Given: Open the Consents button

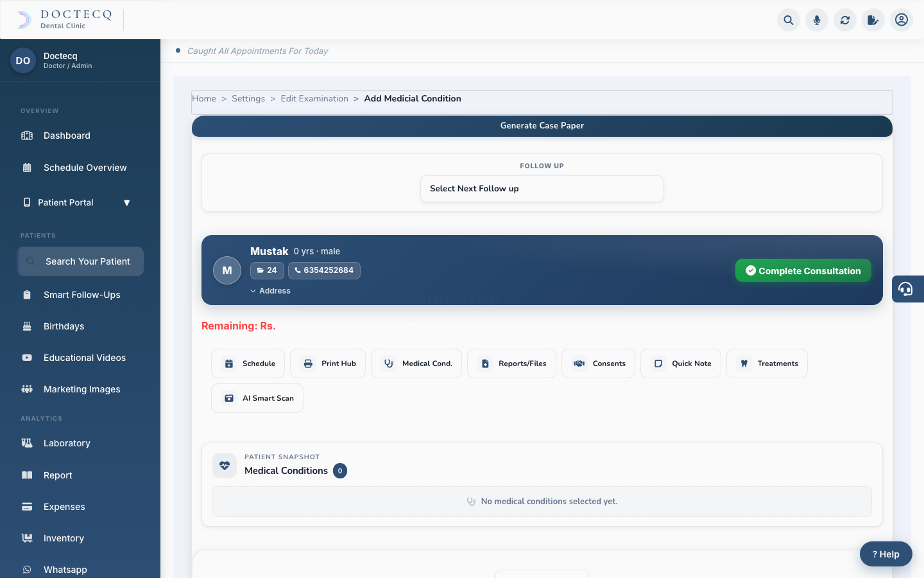Looking at the screenshot, I should pos(599,363).
